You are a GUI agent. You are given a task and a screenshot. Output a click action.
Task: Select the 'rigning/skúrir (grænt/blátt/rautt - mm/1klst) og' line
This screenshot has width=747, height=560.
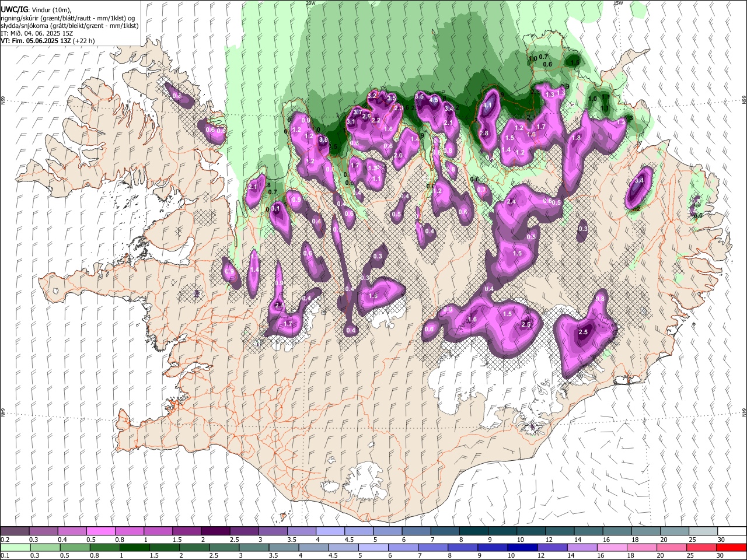[x=68, y=18]
